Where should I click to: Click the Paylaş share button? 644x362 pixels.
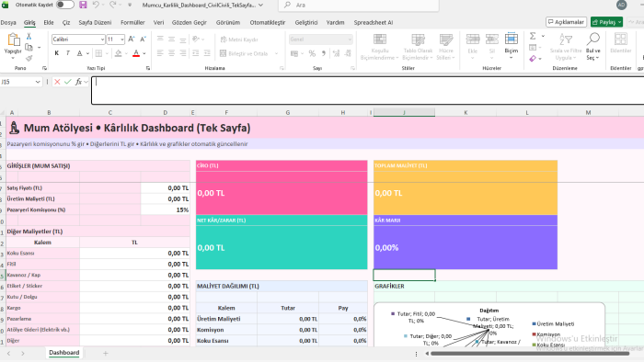[x=604, y=22]
